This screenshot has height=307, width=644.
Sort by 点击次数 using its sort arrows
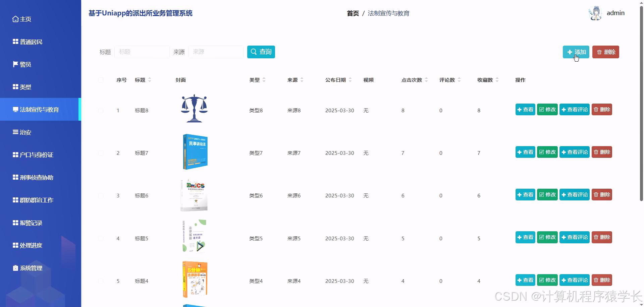coord(426,78)
